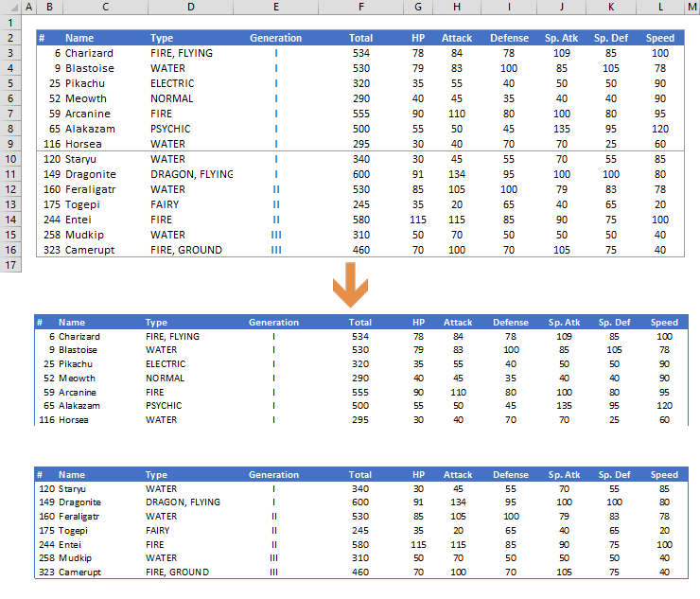Viewport: 700px width, 599px height.
Task: Select column H header
Action: click(x=457, y=8)
